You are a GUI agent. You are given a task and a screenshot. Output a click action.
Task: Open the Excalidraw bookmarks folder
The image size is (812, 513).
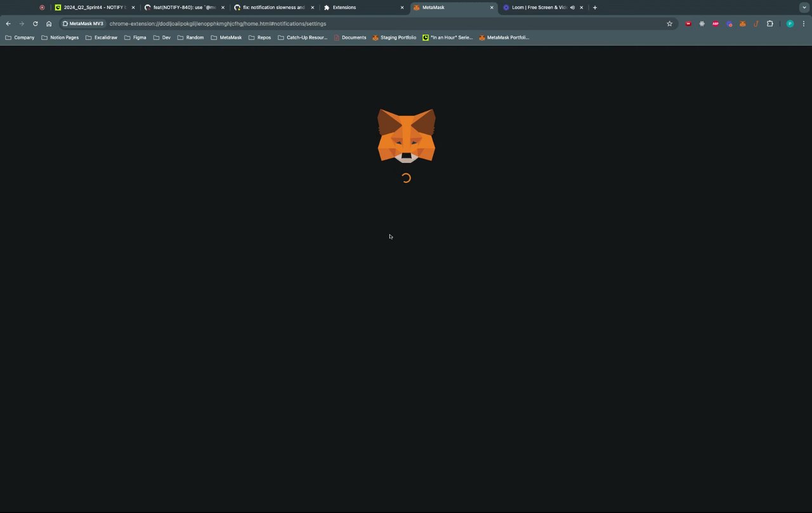[101, 37]
